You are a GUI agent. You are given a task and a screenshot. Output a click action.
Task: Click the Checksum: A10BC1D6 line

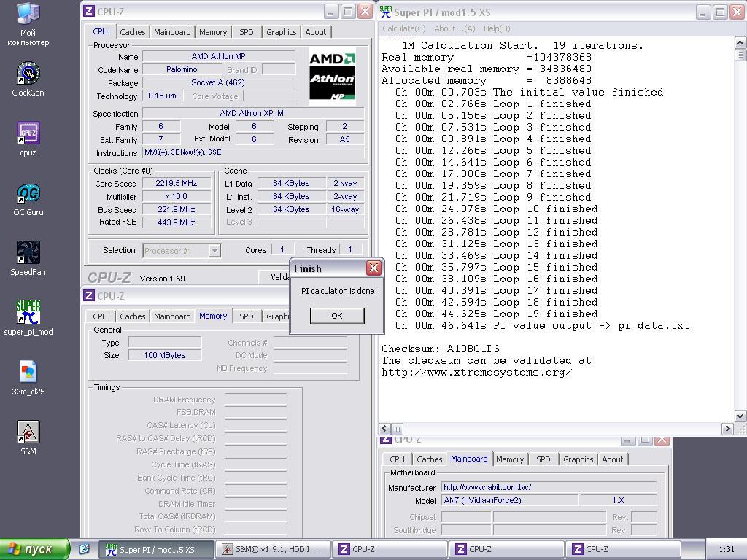point(440,349)
